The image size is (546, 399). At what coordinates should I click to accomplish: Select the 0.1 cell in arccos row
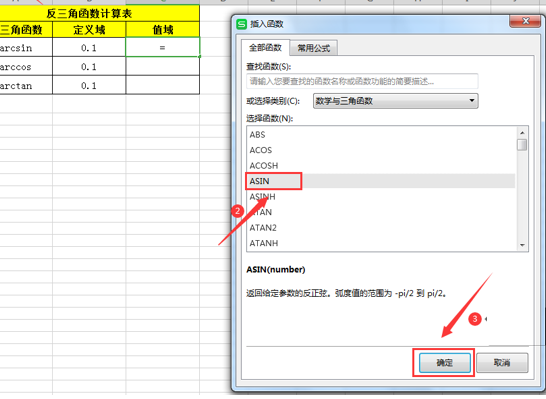coord(89,66)
